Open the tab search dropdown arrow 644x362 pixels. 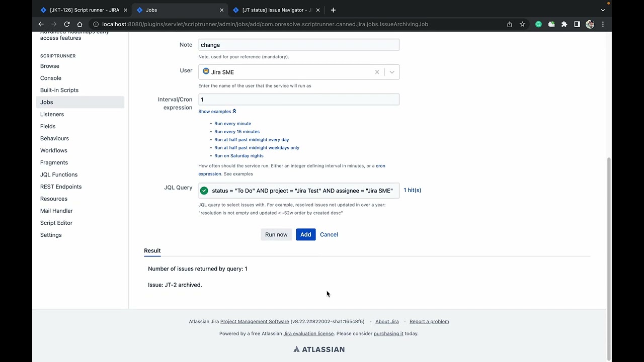[603, 10]
